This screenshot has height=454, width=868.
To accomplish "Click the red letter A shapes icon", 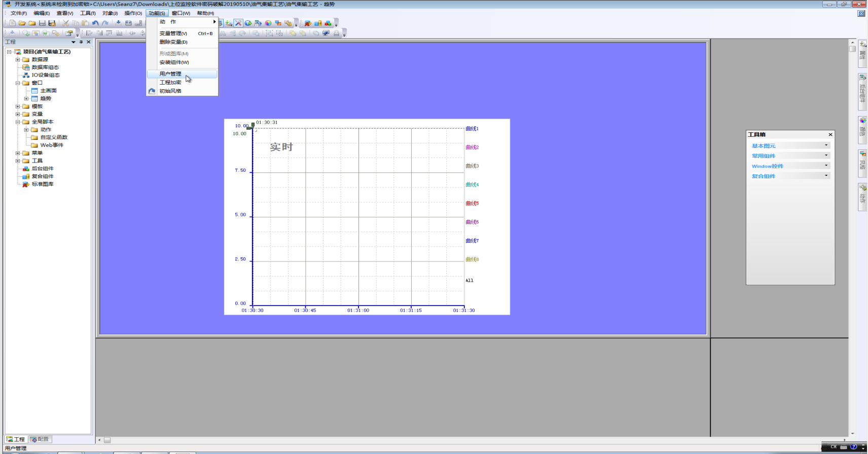I will click(308, 23).
